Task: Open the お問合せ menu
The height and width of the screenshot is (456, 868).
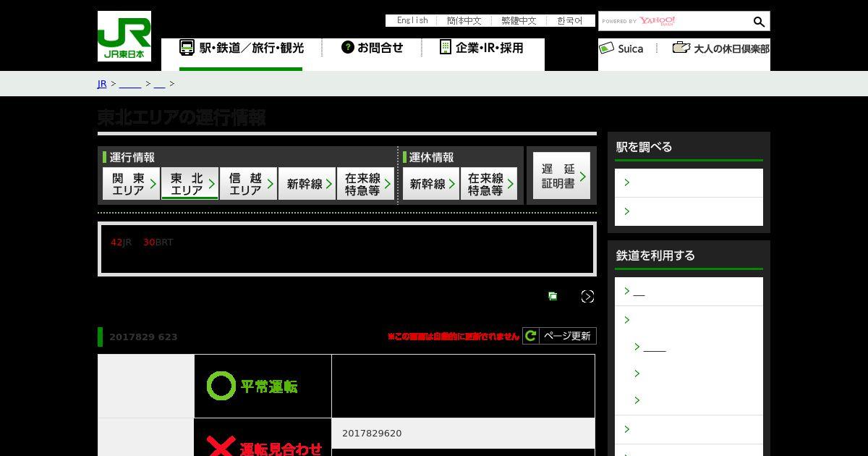Action: pos(373,48)
